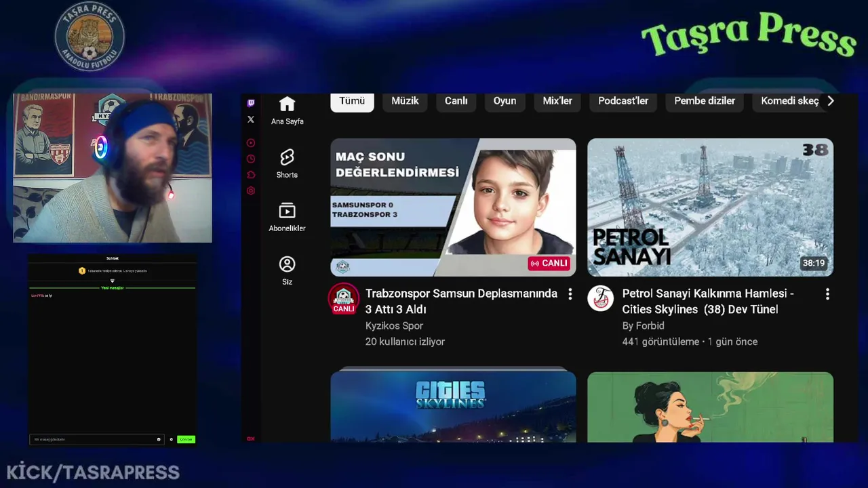The width and height of the screenshot is (868, 488).
Task: Click the player icon in browser sidebar
Action: [x=251, y=143]
